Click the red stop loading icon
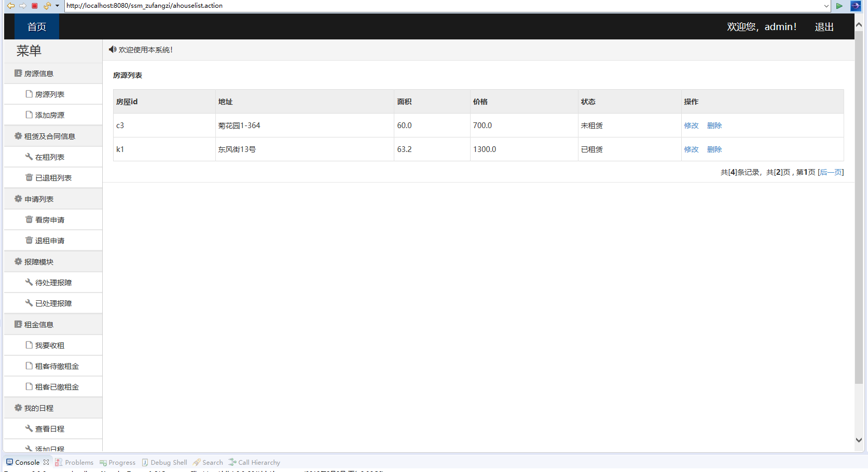868x472 pixels. [34, 6]
